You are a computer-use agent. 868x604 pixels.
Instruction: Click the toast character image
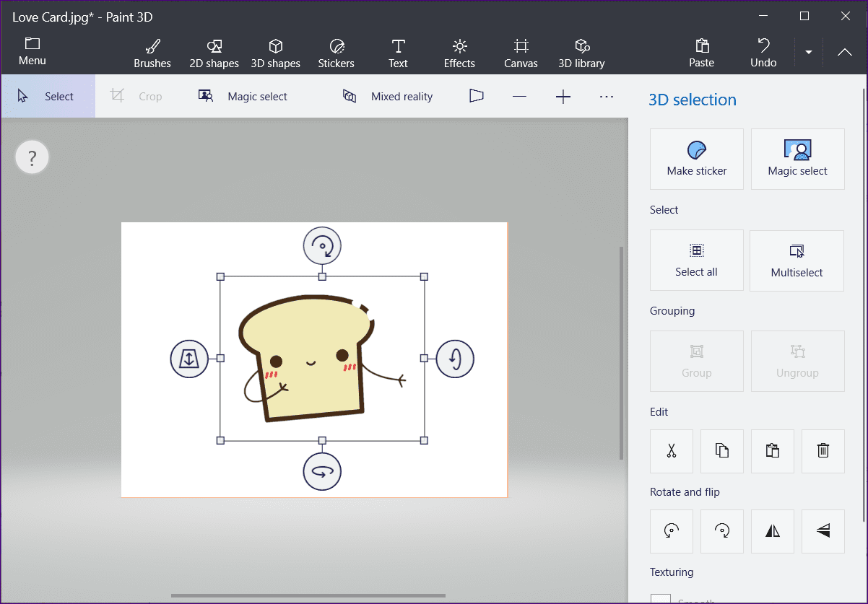[x=322, y=358]
